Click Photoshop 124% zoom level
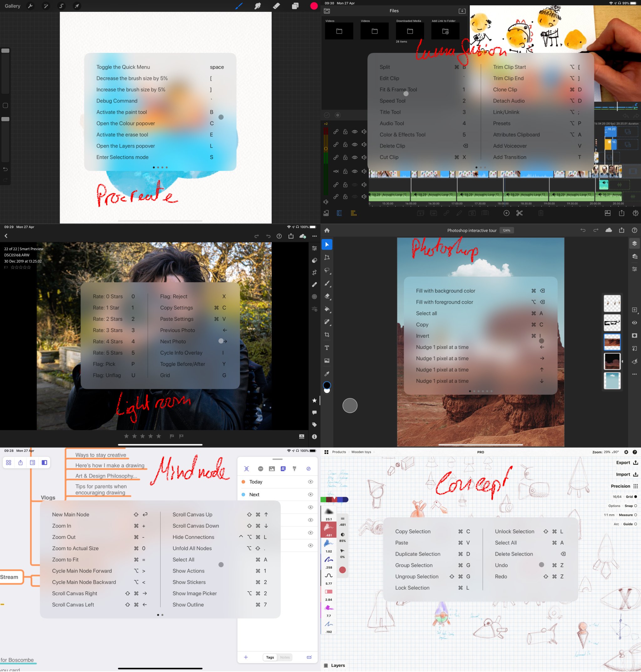Viewport: 641px width, 672px height. click(506, 231)
